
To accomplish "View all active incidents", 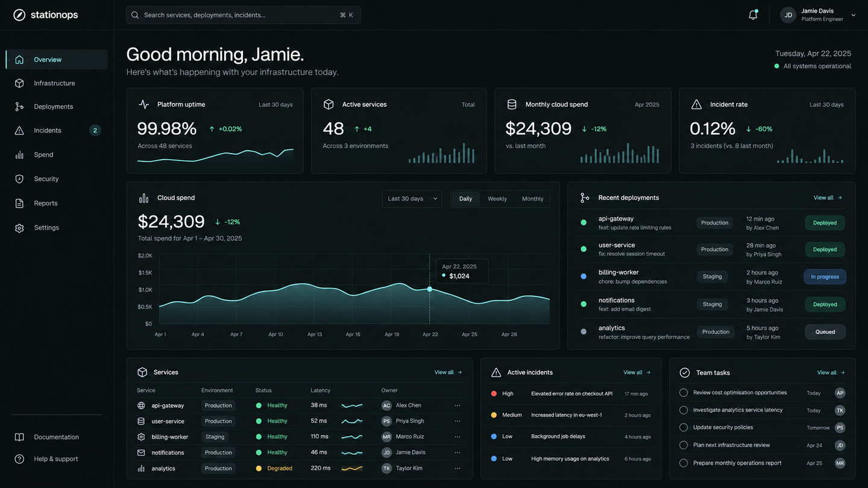I will (637, 372).
